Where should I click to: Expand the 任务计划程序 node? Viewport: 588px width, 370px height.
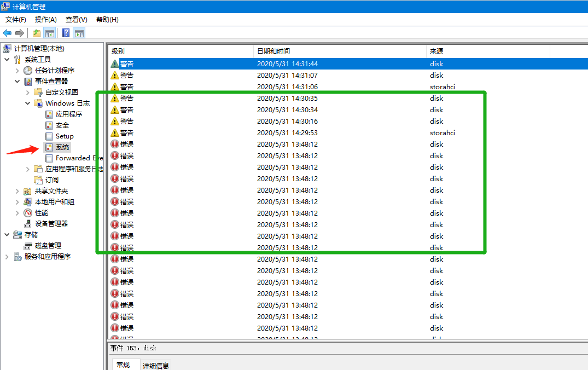[18, 71]
